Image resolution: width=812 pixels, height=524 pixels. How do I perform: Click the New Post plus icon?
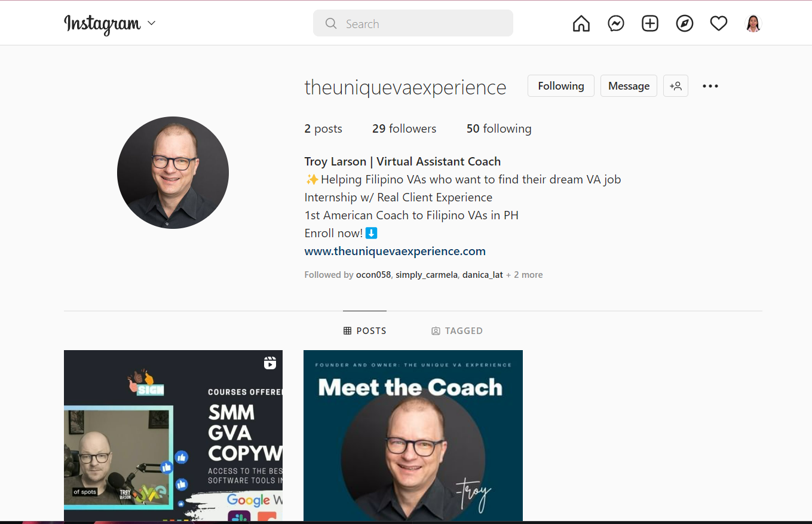649,24
